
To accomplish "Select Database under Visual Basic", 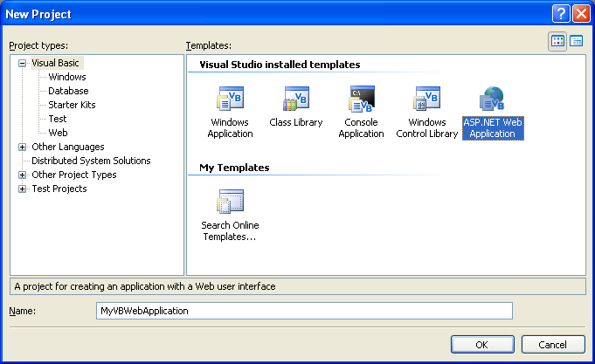I will point(68,91).
